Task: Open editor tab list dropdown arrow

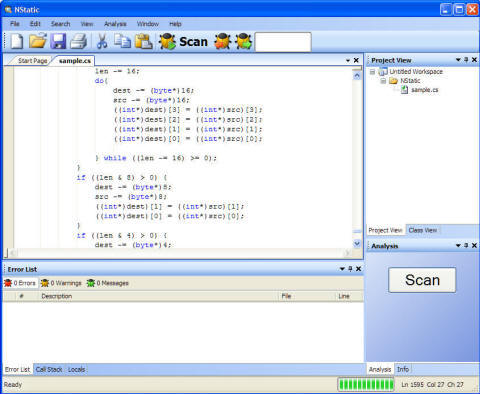Action: [x=348, y=60]
